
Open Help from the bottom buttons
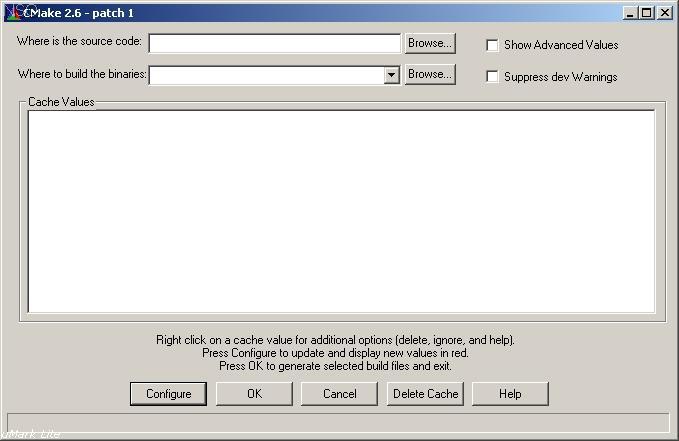pyautogui.click(x=510, y=394)
